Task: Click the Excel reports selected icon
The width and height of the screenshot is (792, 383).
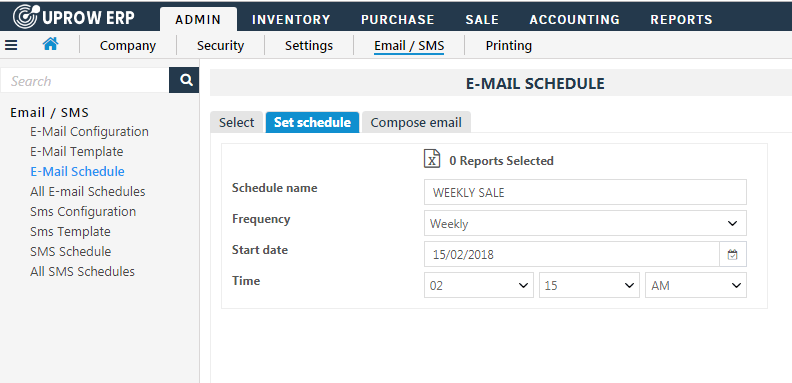Action: (x=431, y=159)
